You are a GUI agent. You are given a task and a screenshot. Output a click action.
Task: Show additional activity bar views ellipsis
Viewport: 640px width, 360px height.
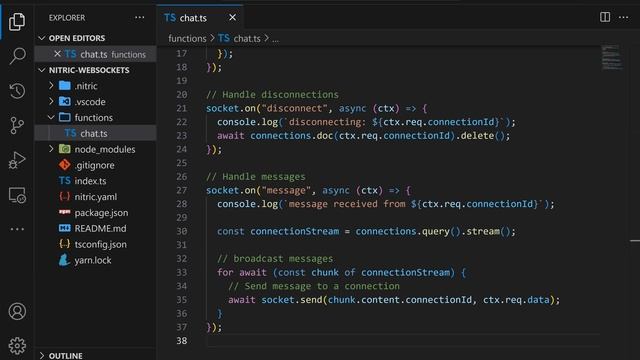pos(17,229)
